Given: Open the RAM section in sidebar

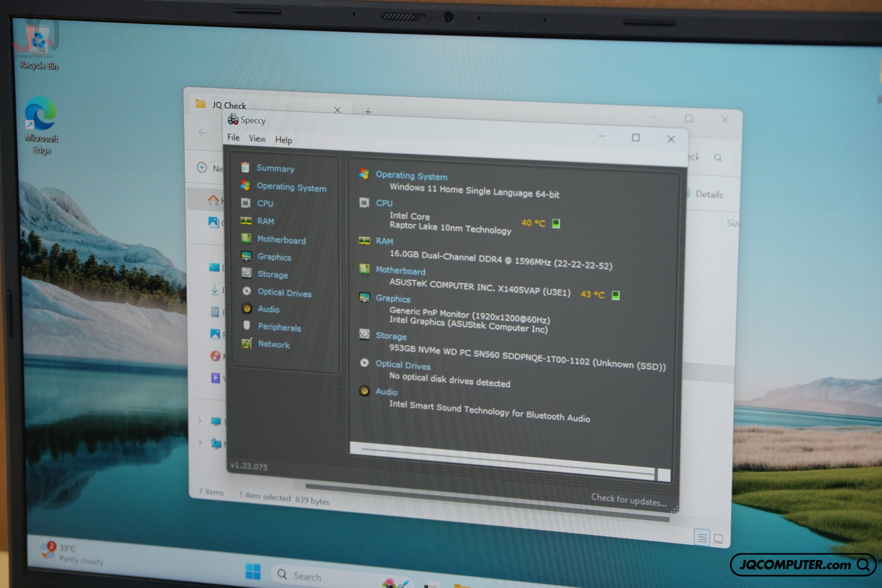Looking at the screenshot, I should 265,221.
